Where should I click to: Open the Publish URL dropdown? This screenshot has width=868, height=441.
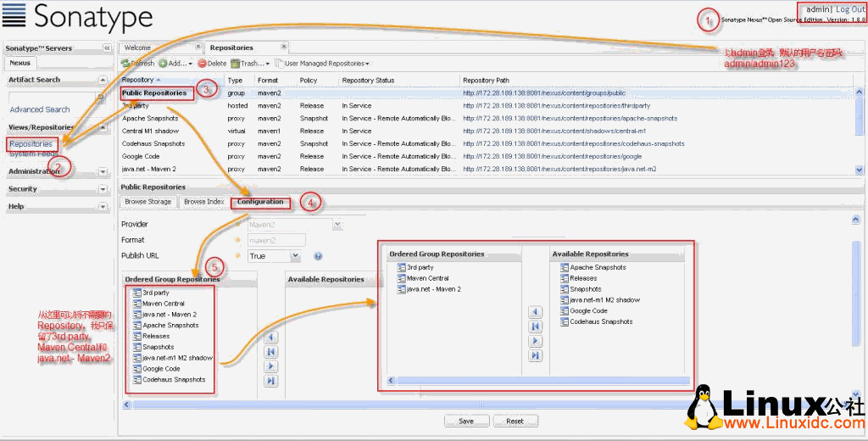pos(296,256)
